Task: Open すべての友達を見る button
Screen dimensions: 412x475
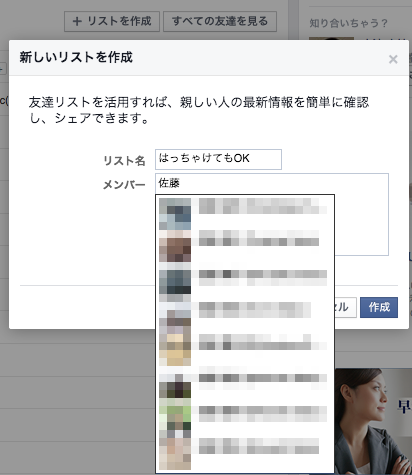Action: (x=220, y=21)
